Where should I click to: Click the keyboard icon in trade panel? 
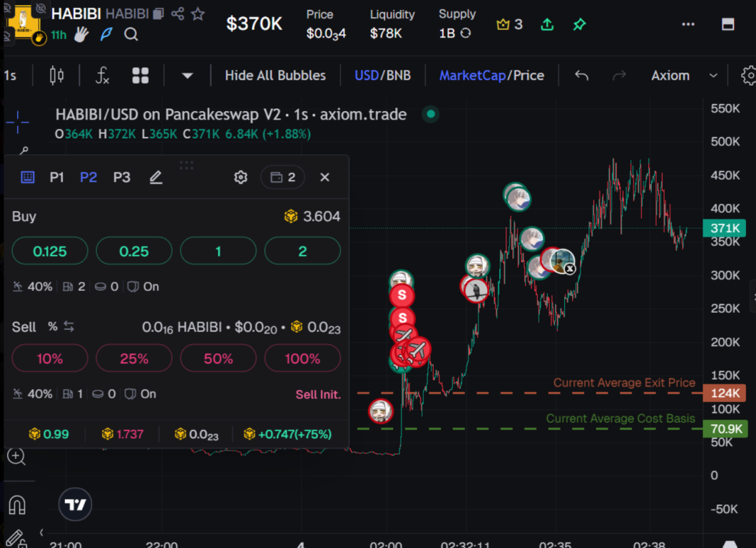(x=28, y=177)
